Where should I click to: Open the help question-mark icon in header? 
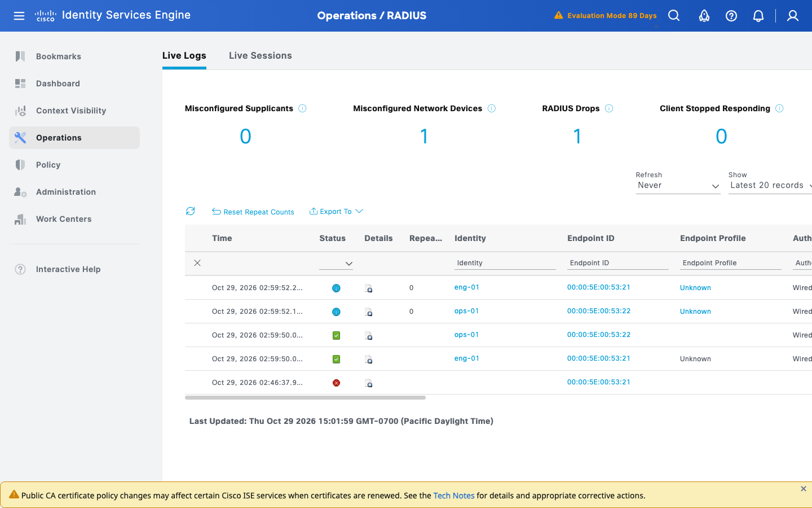(731, 16)
